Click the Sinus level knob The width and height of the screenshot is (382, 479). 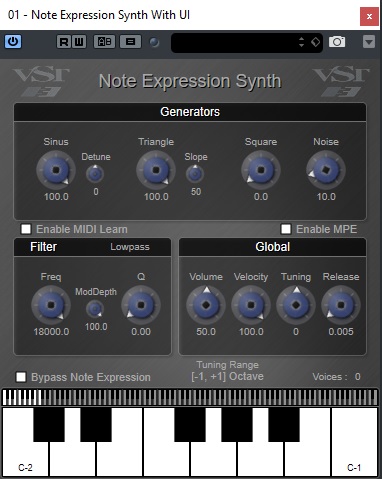click(56, 170)
